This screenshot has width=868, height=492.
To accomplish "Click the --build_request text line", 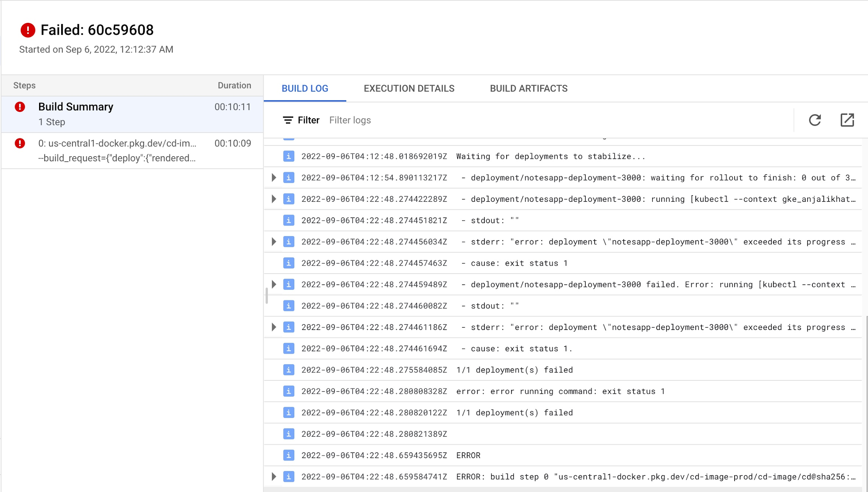I will (117, 158).
